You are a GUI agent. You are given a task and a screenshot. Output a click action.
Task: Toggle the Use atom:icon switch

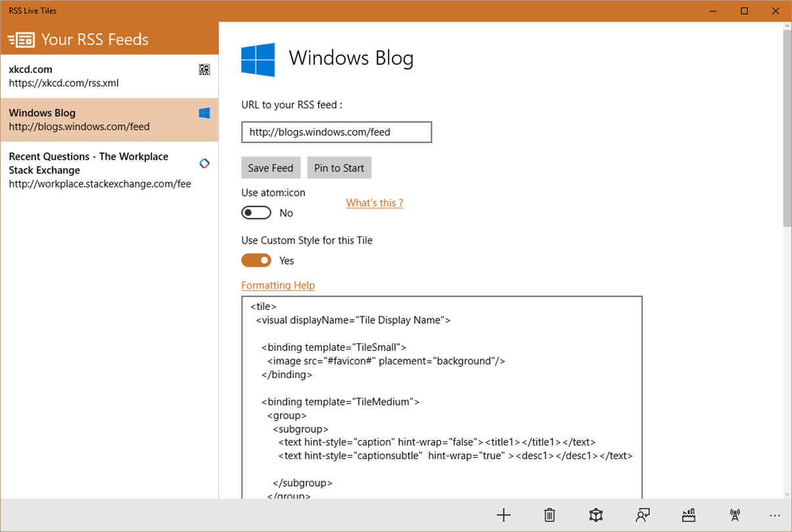click(256, 213)
